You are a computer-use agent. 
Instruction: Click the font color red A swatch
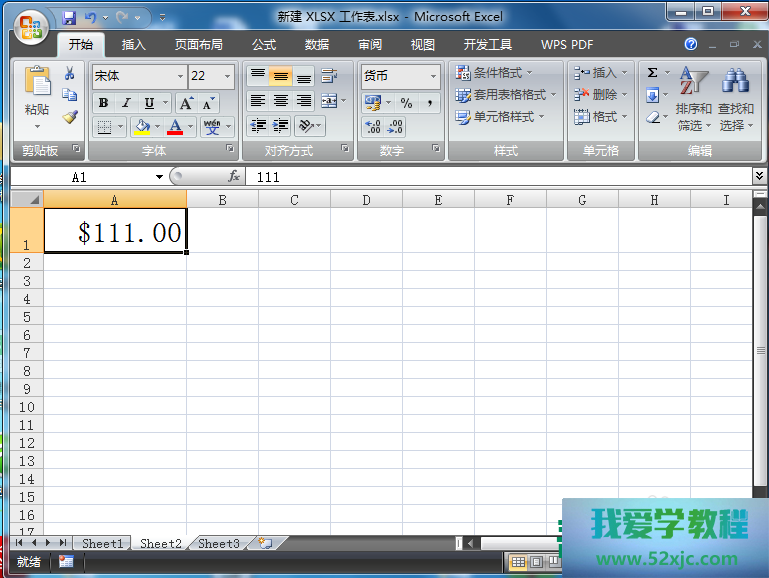coord(176,127)
